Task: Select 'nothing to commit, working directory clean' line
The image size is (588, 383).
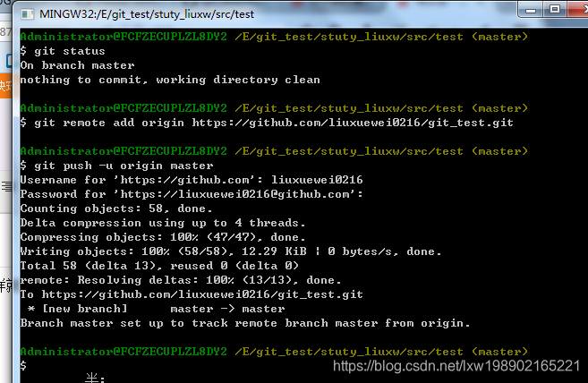Action: [170, 80]
